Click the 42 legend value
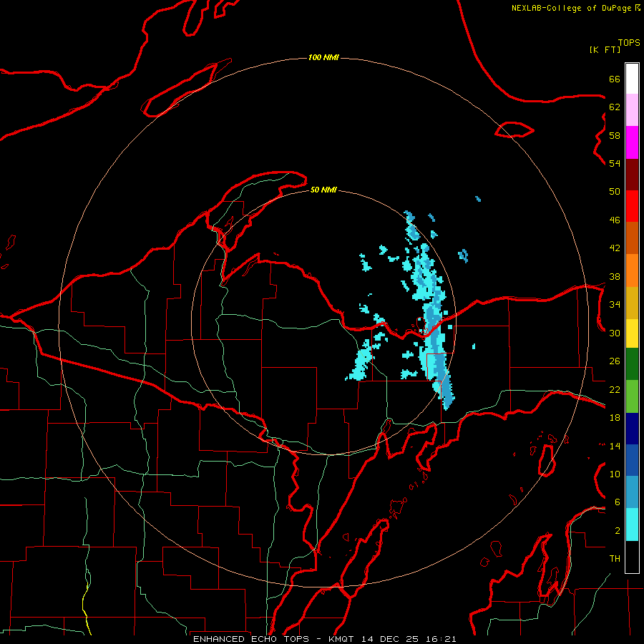The height and width of the screenshot is (644, 644). 615,248
